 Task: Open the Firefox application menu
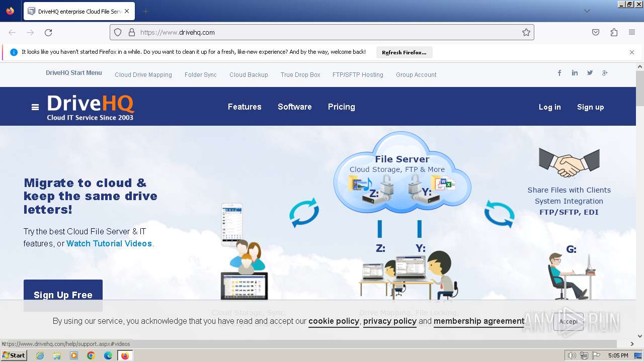tap(632, 32)
